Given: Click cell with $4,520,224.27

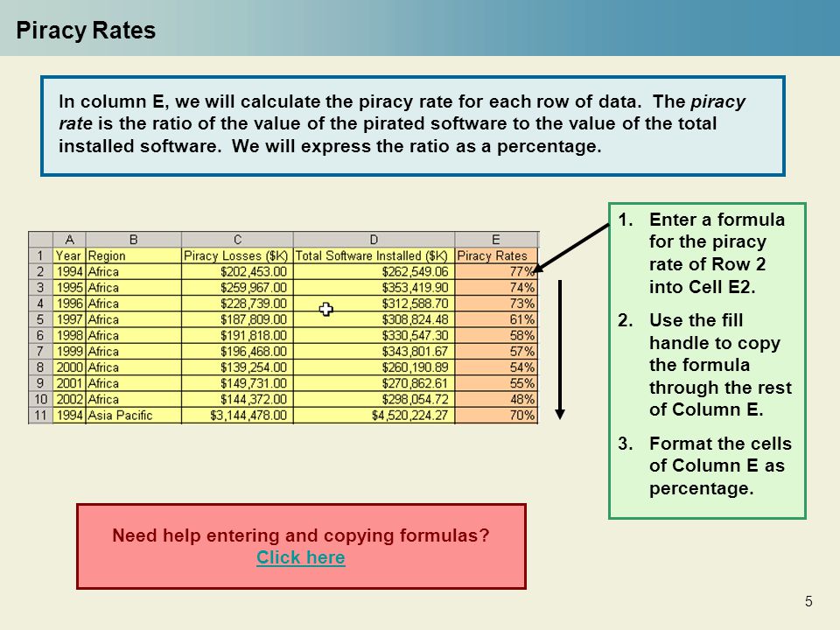Looking at the screenshot, I should [x=374, y=416].
